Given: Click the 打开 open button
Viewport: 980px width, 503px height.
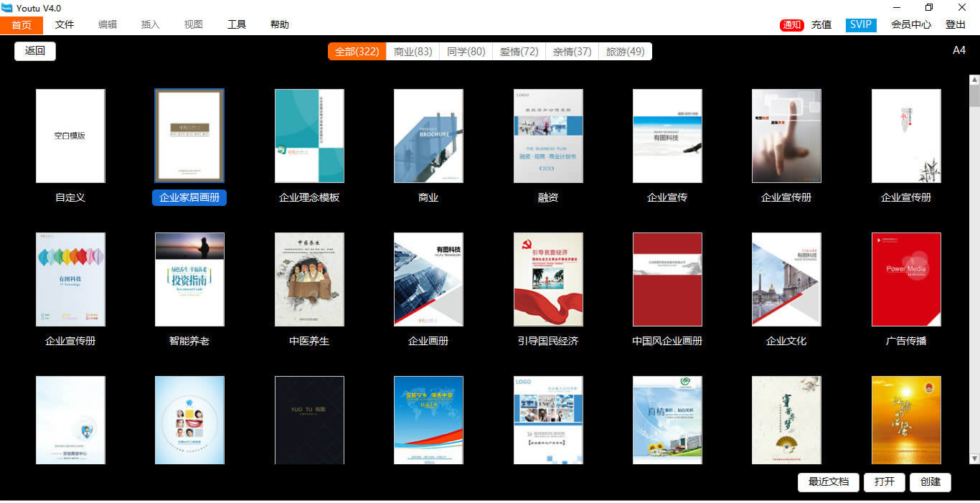Looking at the screenshot, I should coord(885,482).
